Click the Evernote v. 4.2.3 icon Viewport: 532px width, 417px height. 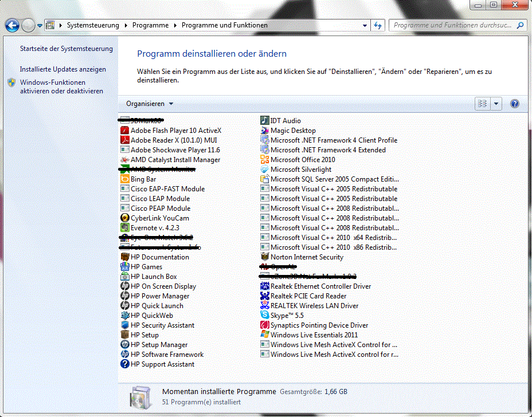(125, 228)
